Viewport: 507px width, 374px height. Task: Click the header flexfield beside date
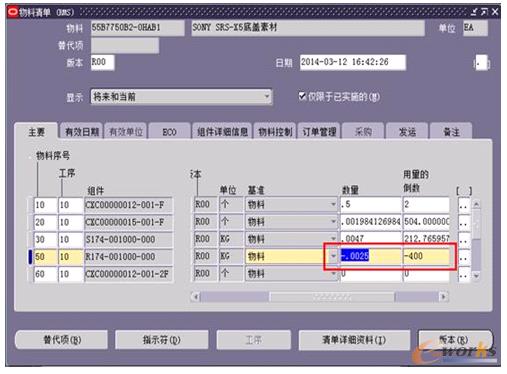point(482,63)
